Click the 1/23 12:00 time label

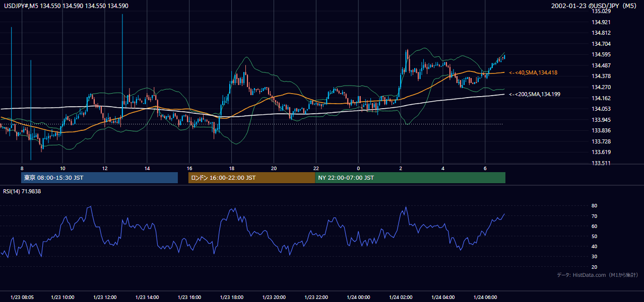click(105, 297)
